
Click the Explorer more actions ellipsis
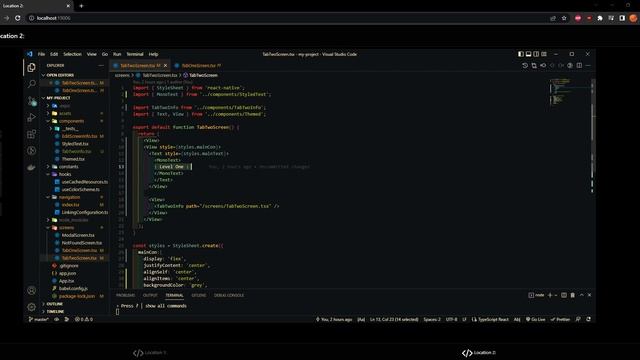[x=101, y=65]
